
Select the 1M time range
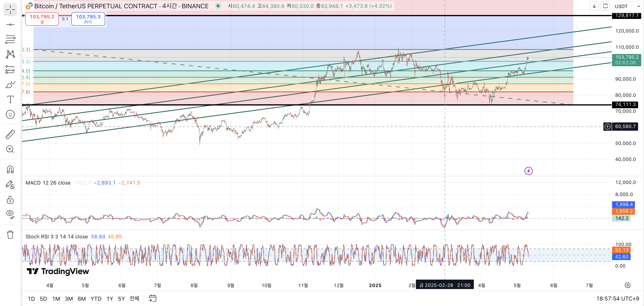click(x=56, y=299)
